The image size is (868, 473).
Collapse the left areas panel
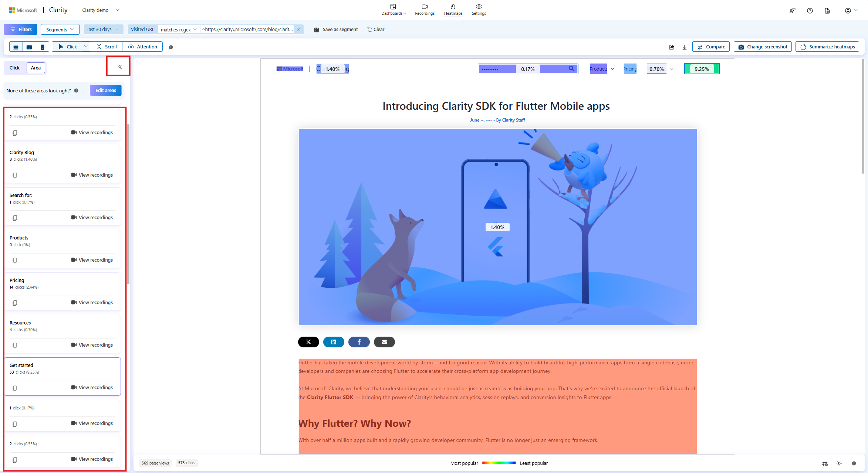pyautogui.click(x=120, y=67)
